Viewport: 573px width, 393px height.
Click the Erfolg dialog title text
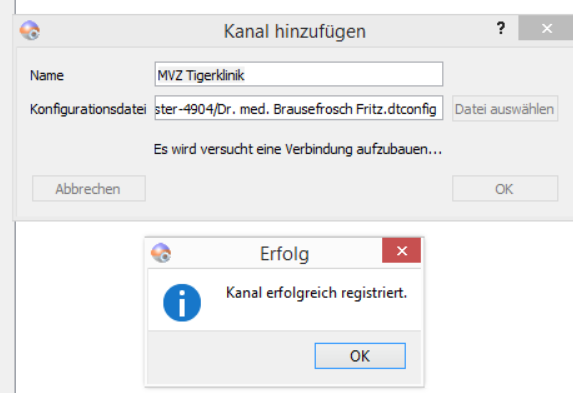(x=284, y=254)
